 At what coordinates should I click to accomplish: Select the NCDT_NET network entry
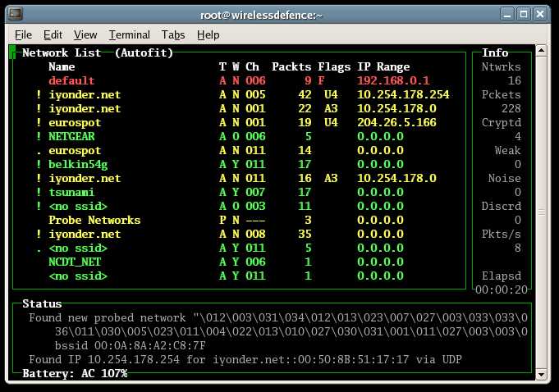coord(239,262)
